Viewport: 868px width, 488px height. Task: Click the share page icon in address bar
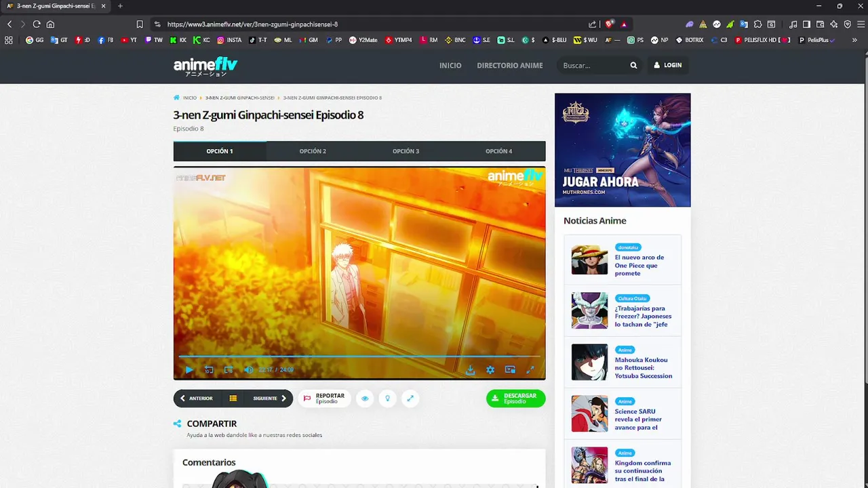pyautogui.click(x=592, y=24)
